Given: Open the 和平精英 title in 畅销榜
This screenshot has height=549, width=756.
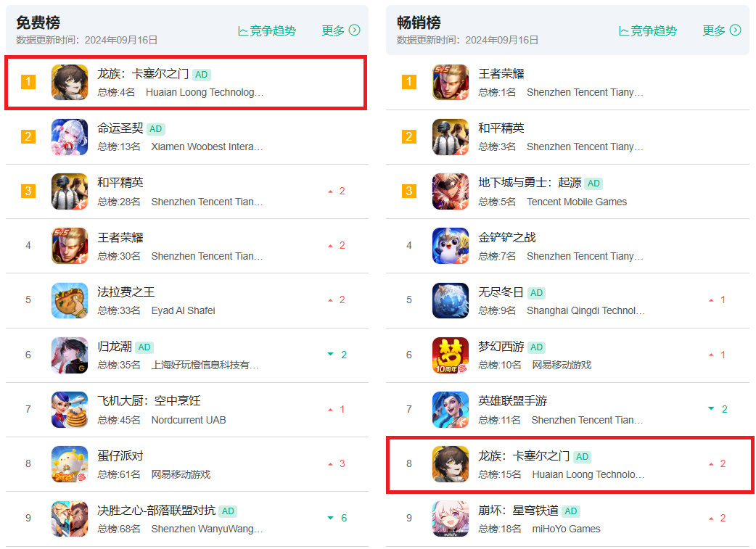Looking at the screenshot, I should (x=501, y=128).
